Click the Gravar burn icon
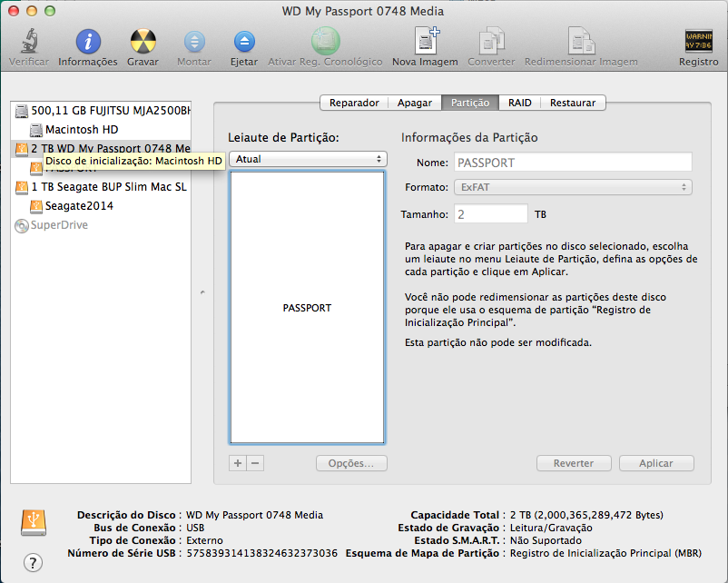The image size is (728, 583). point(143,41)
